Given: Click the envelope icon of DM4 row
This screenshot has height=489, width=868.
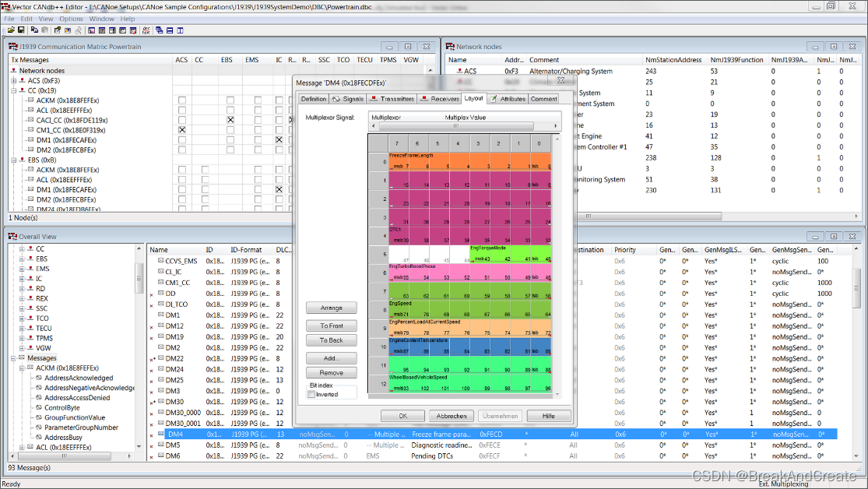Looking at the screenshot, I should [x=161, y=434].
